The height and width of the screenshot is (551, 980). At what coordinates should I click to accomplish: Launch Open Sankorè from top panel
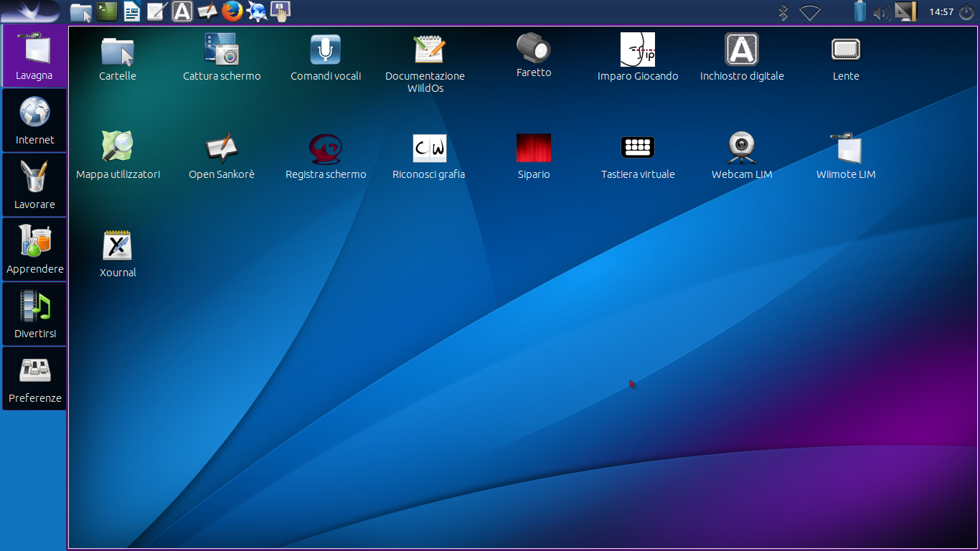[207, 11]
